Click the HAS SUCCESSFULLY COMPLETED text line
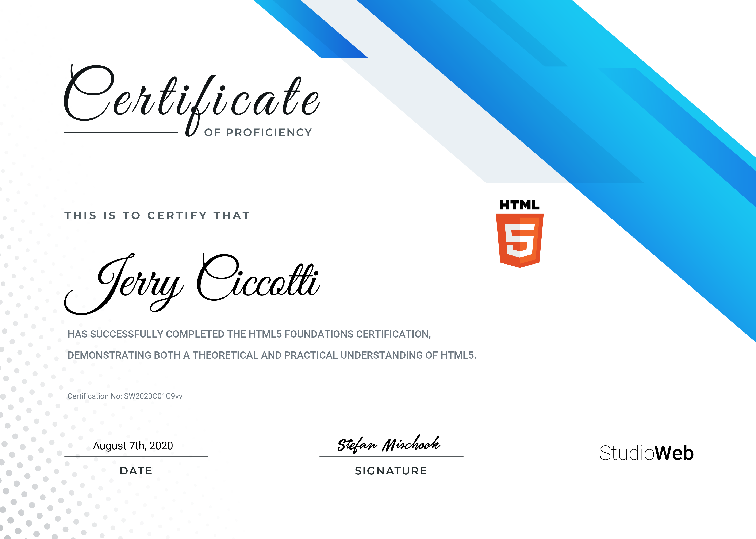 [249, 334]
